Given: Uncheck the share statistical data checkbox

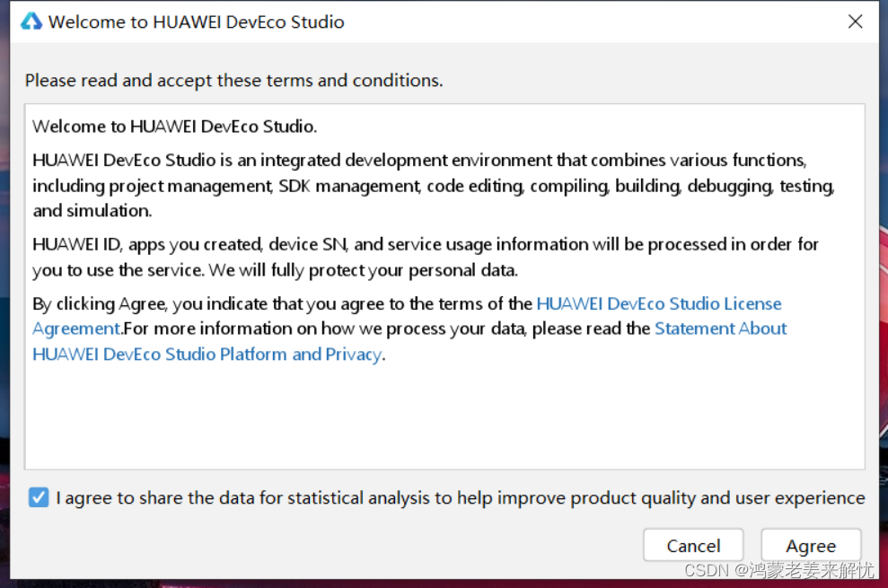Looking at the screenshot, I should [39, 498].
